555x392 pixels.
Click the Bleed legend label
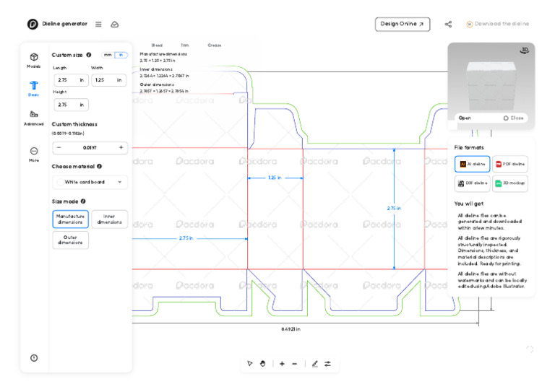point(157,45)
